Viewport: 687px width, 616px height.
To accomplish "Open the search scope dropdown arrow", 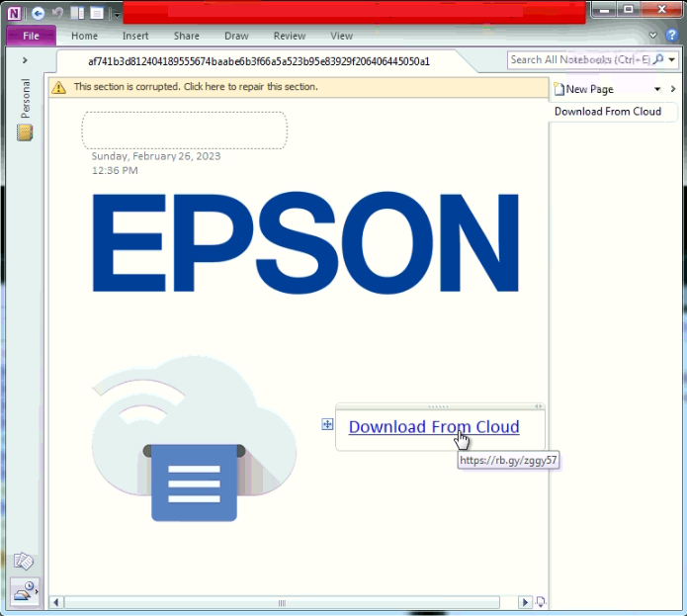I will pos(671,59).
